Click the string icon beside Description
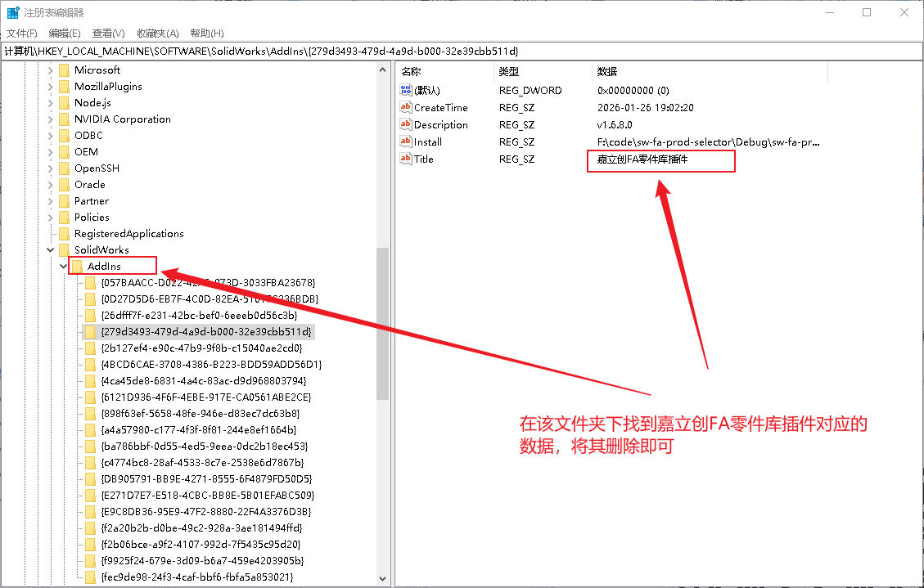 [405, 124]
